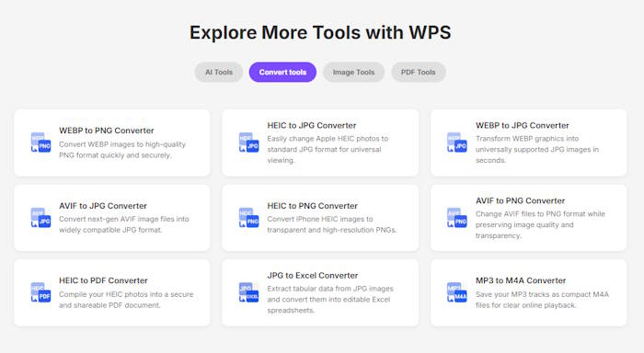Click text 'Transform WEBP graphics into'
This screenshot has width=644, height=353.
coord(527,139)
